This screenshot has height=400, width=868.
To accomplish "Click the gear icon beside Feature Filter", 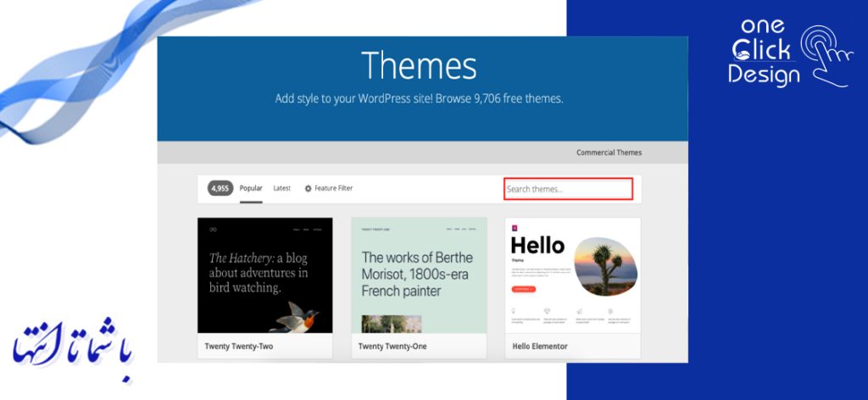I will click(x=309, y=188).
